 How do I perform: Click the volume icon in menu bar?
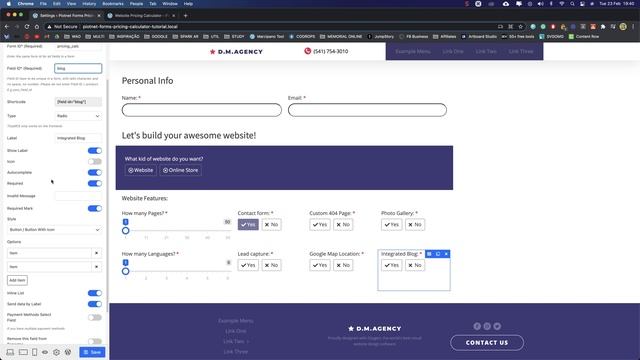(540, 4)
